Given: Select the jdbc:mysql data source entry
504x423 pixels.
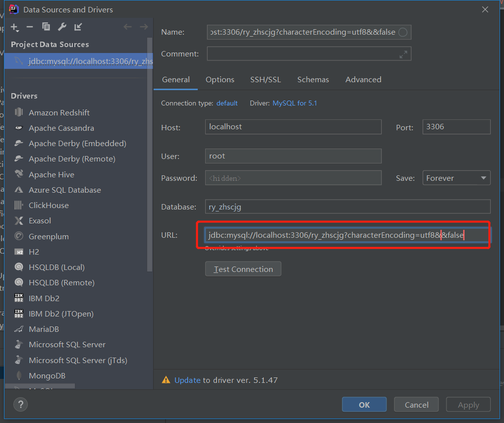Looking at the screenshot, I should 78,61.
